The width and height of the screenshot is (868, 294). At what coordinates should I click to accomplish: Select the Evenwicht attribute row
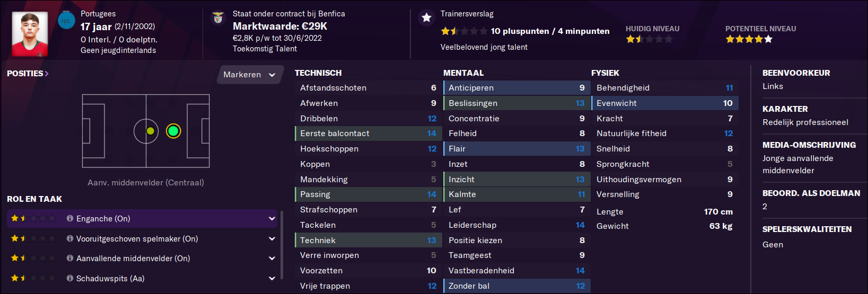(664, 103)
